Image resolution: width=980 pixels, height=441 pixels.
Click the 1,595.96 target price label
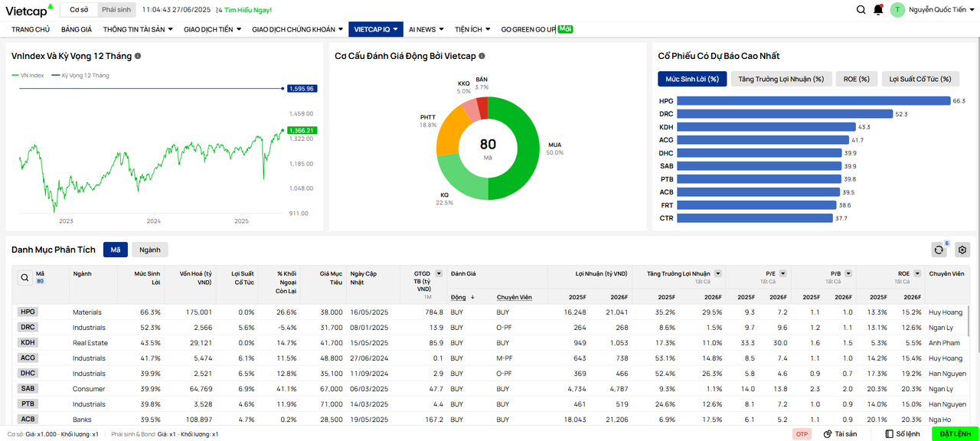point(302,89)
